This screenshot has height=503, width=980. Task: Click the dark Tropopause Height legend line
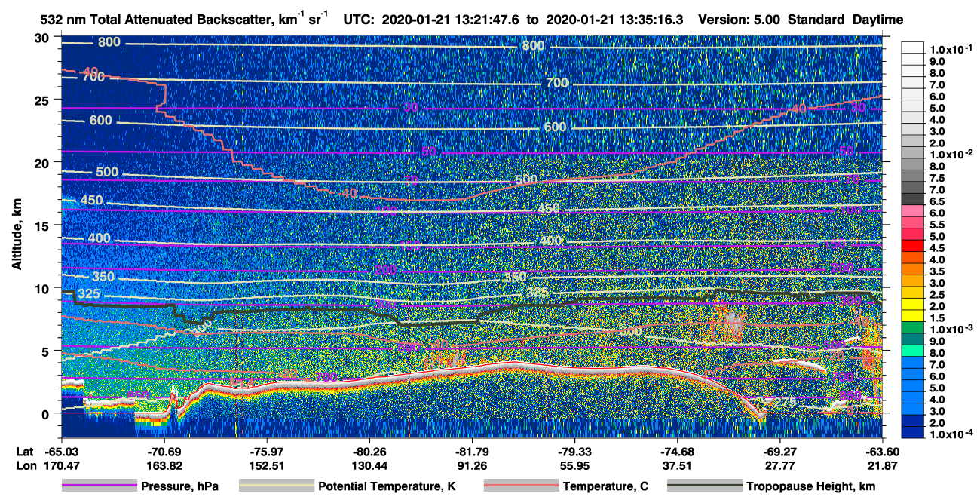pyautogui.click(x=705, y=486)
